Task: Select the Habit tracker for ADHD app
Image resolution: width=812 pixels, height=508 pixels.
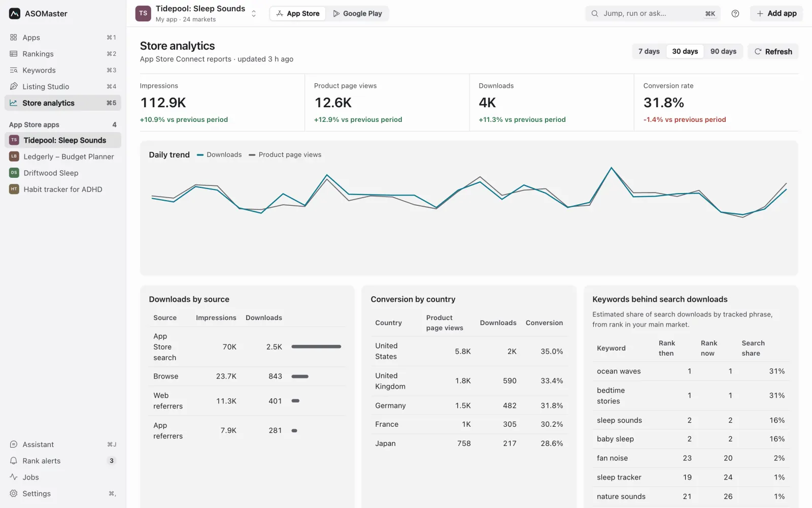Action: coord(63,189)
